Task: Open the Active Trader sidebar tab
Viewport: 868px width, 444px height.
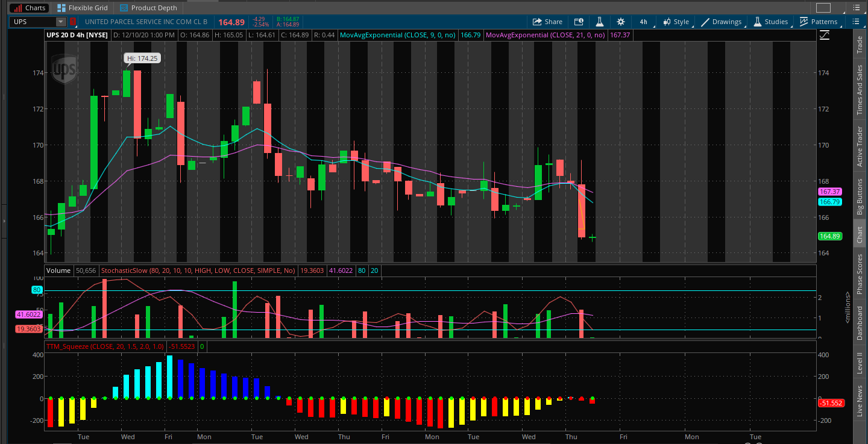Action: [860, 148]
